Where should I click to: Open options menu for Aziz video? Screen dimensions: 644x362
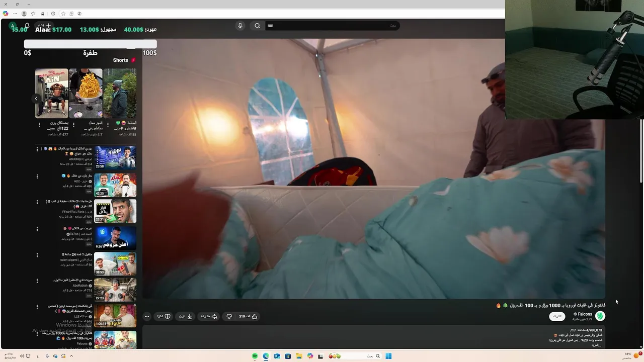pos(37,176)
